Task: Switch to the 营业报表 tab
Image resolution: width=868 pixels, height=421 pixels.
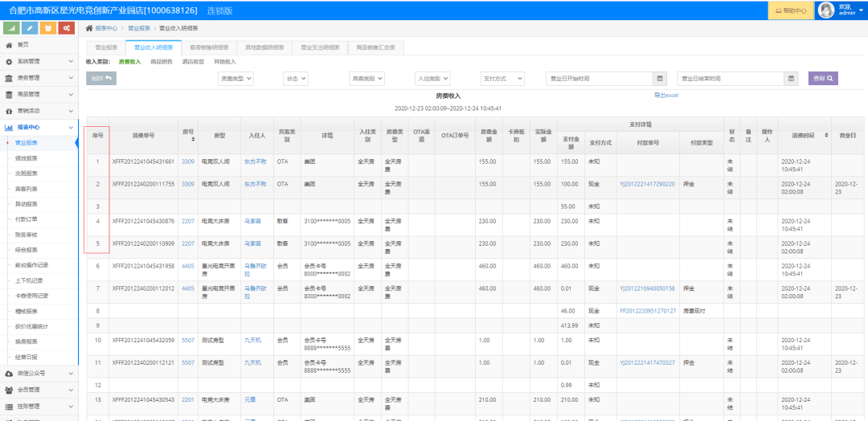Action: (x=106, y=47)
